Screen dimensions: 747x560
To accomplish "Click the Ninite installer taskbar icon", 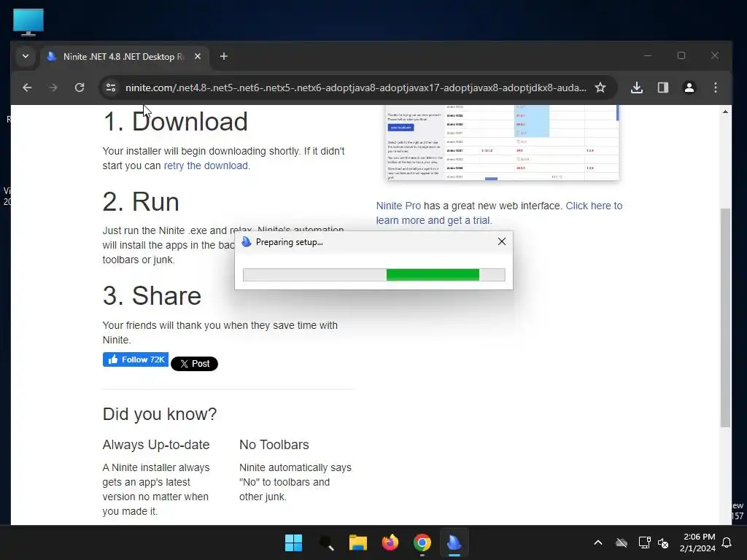I will pos(454,542).
